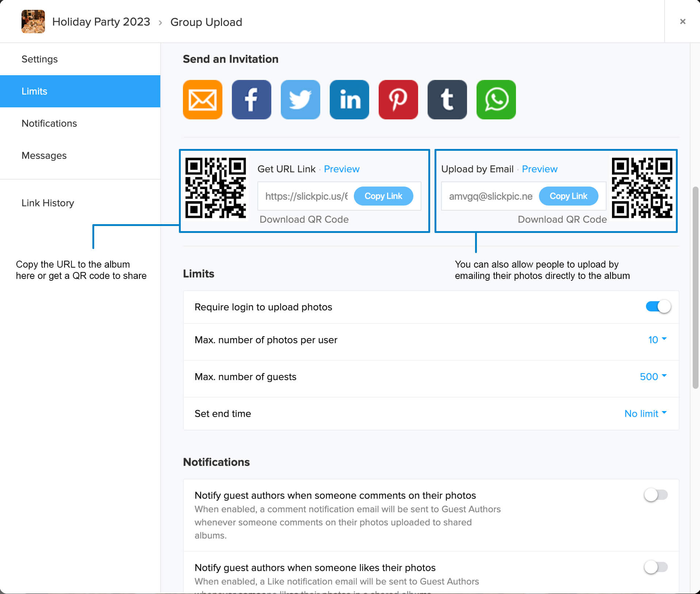The height and width of the screenshot is (594, 700).
Task: Share invitation via WhatsApp
Action: click(x=496, y=100)
